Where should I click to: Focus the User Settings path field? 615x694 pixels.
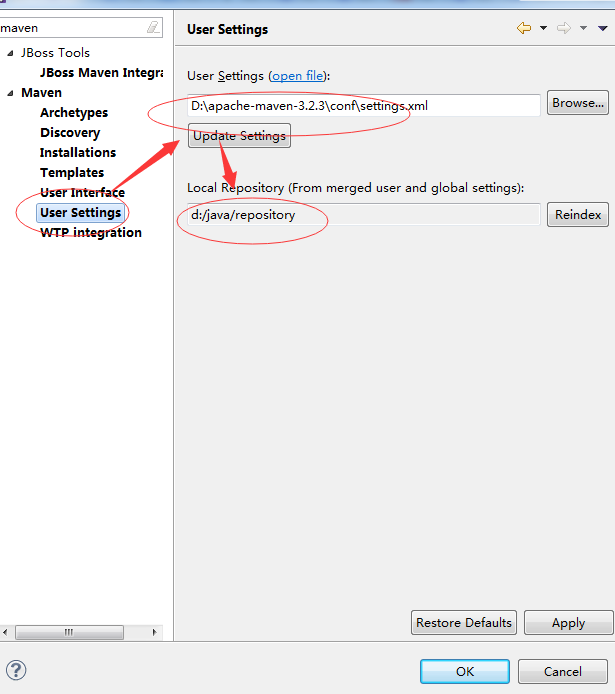click(364, 105)
